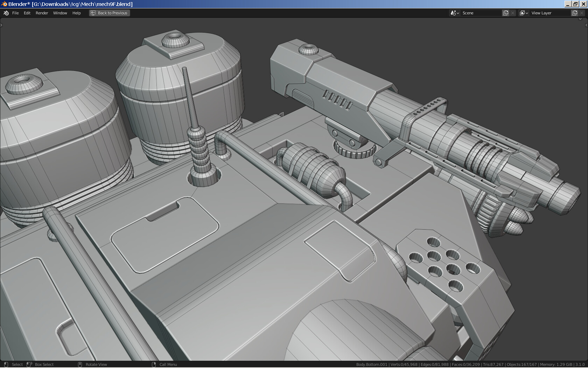Restore down the Blender window
The width and height of the screenshot is (588, 368).
pyautogui.click(x=575, y=4)
